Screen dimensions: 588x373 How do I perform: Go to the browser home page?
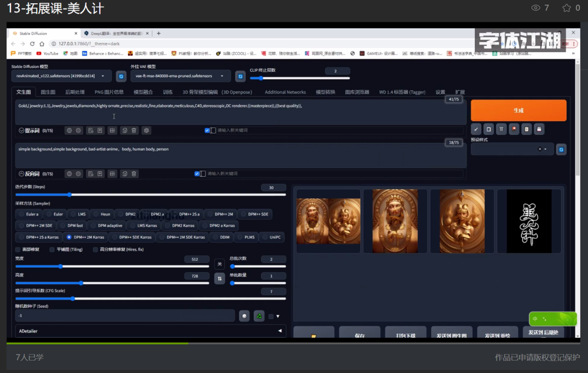click(41, 43)
